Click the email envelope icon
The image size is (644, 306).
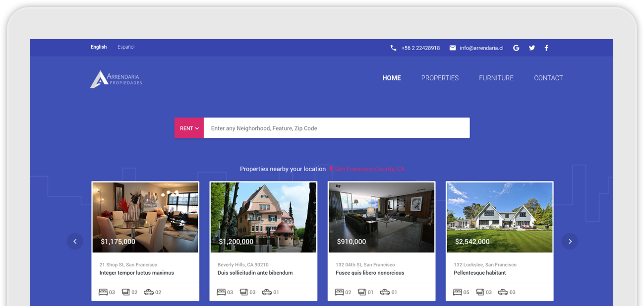click(x=453, y=48)
